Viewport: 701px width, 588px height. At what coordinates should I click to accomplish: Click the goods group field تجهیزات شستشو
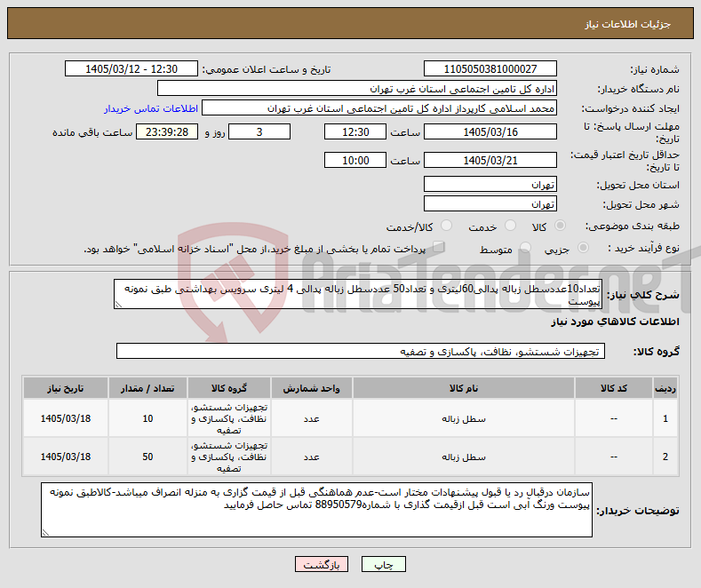[x=361, y=351]
